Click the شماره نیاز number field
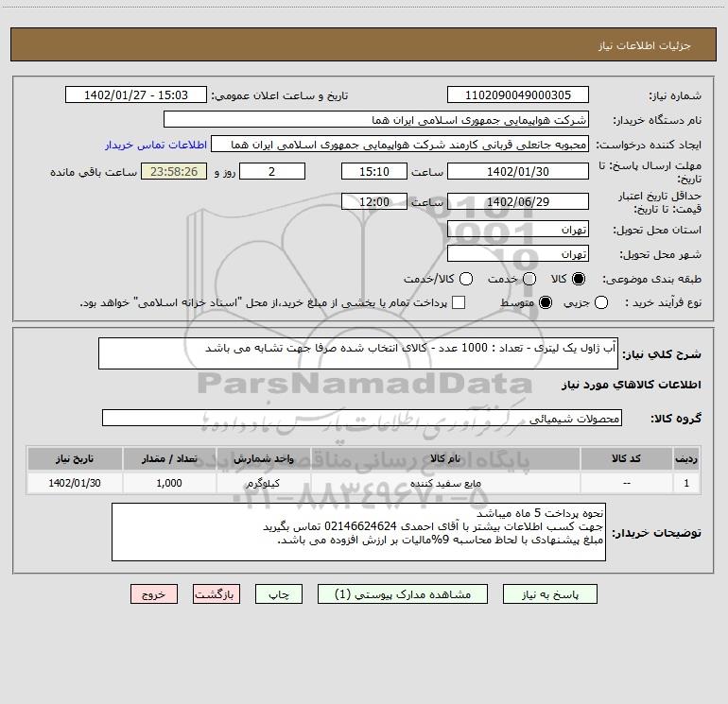728x704 pixels. [x=518, y=94]
